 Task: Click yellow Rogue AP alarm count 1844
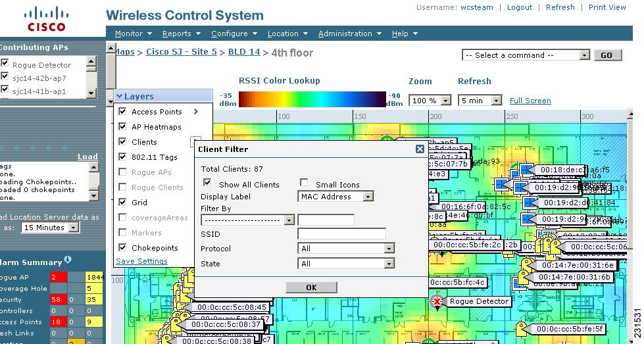click(95, 277)
